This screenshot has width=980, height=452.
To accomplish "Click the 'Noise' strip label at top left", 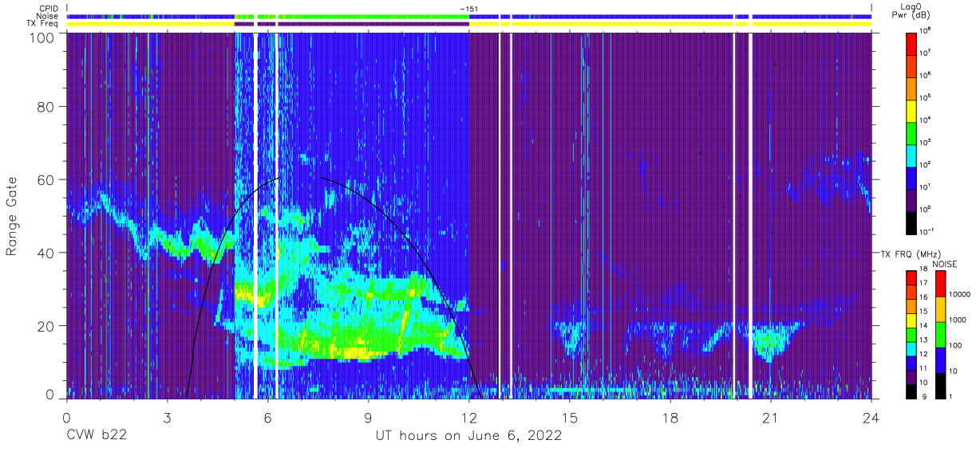I will [48, 16].
